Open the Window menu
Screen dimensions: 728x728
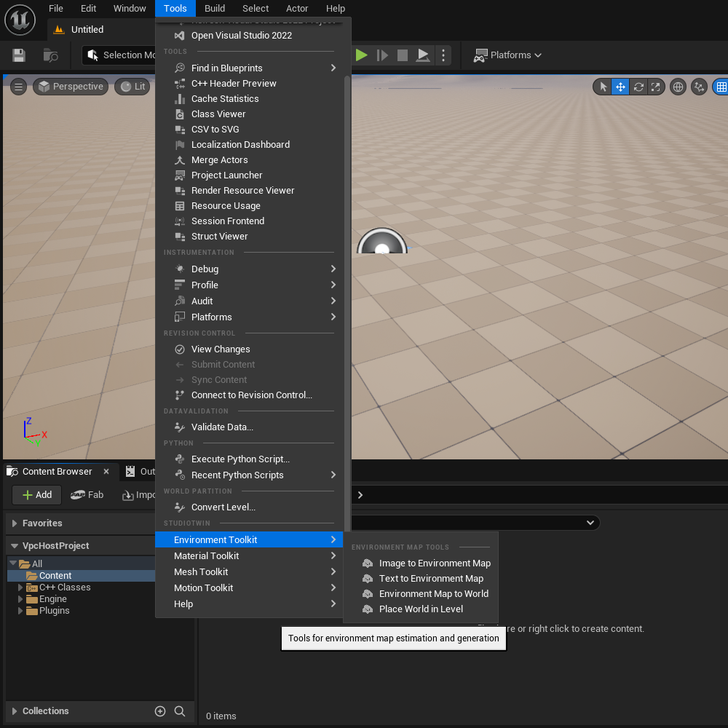[130, 8]
